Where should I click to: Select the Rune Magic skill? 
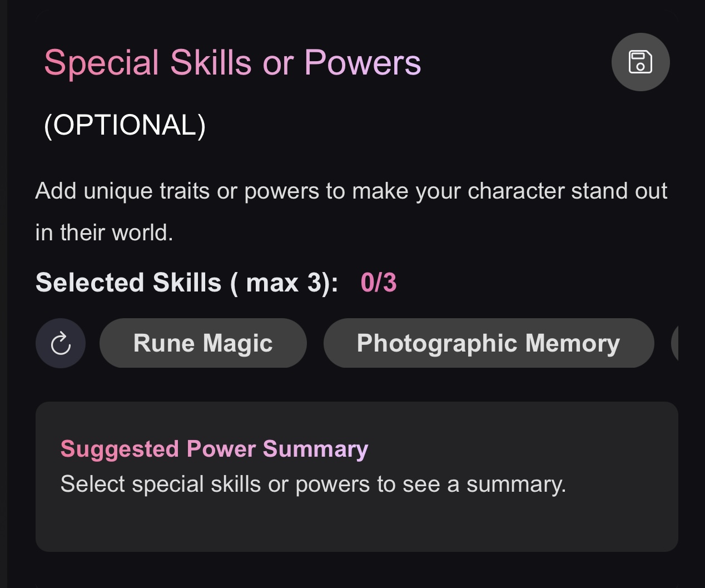coord(203,343)
